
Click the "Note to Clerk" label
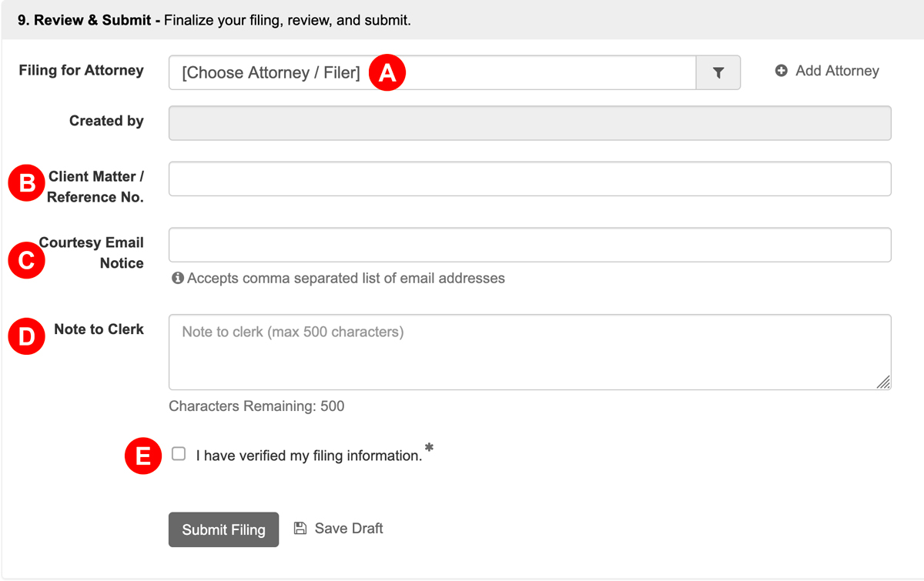[99, 329]
